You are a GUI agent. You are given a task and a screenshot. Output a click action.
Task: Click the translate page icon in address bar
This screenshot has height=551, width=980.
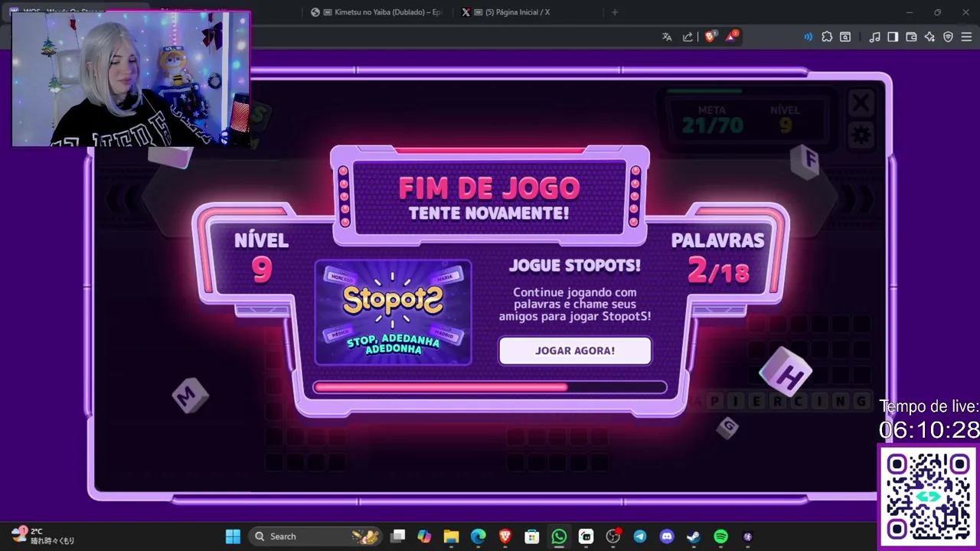coord(667,37)
